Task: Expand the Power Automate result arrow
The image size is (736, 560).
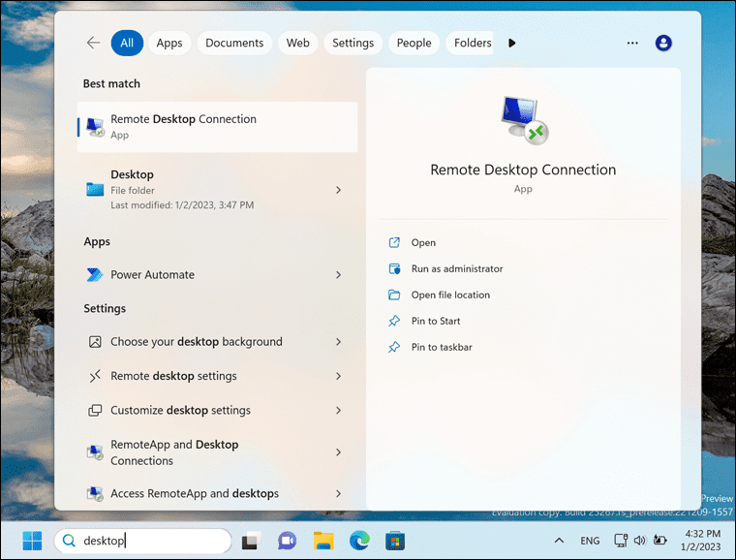Action: pos(338,275)
